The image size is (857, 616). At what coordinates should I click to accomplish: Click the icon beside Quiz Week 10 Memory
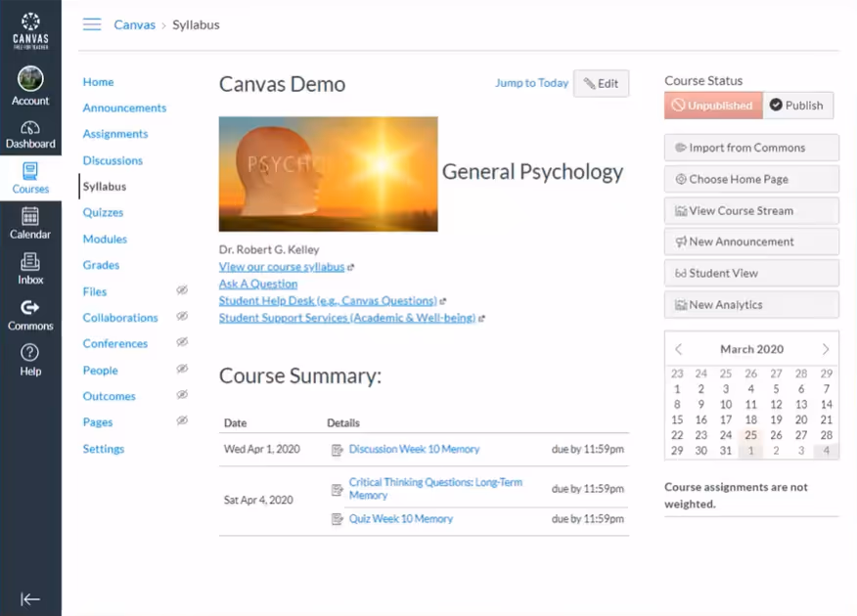338,519
